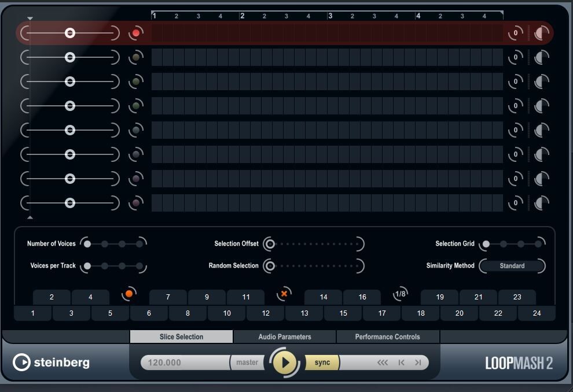Click the 120.000 tempo field
The height and width of the screenshot is (392, 573).
185,363
